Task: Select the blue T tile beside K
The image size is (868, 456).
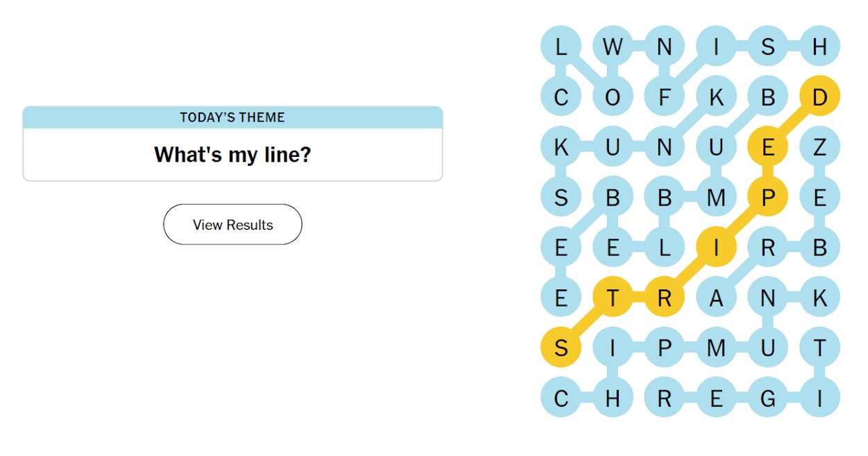Action: click(x=819, y=348)
